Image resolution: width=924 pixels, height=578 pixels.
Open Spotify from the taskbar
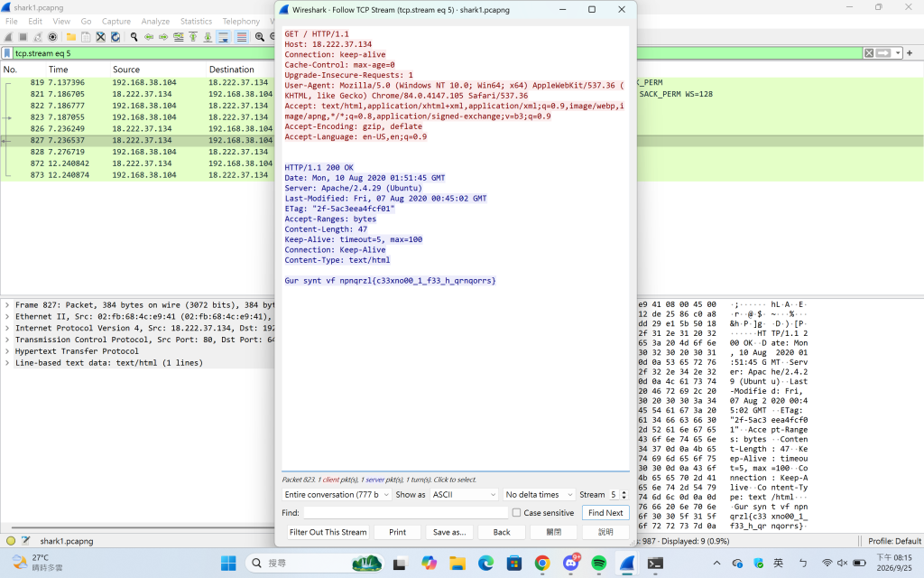coord(599,564)
